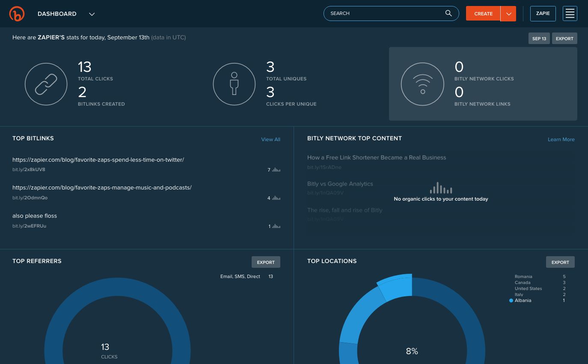Export the Top Referrers data
The width and height of the screenshot is (588, 364).
[266, 262]
